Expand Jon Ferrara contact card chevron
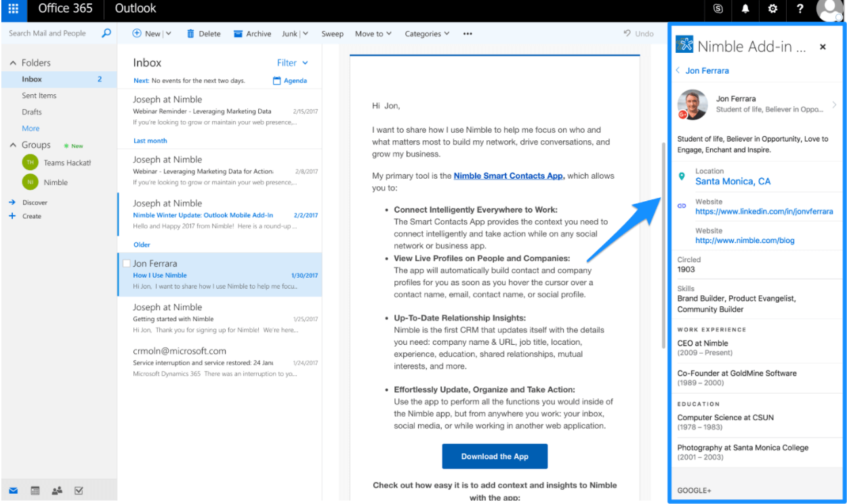This screenshot has height=504, width=847. [834, 105]
